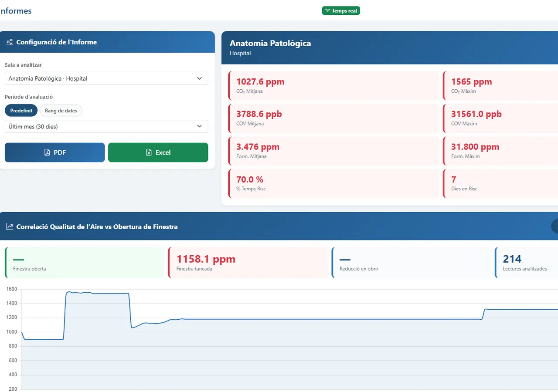558x392 pixels.
Task: Select the Predefinit period toggle
Action: 21,111
